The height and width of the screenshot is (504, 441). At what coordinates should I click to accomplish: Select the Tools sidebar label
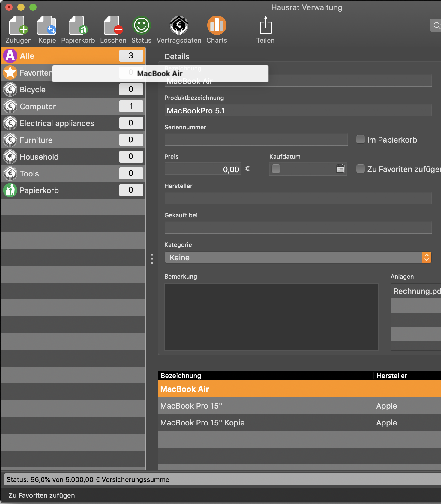(29, 174)
